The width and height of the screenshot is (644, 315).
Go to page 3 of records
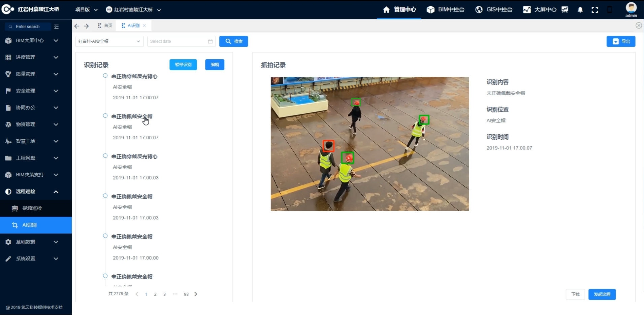tap(164, 294)
